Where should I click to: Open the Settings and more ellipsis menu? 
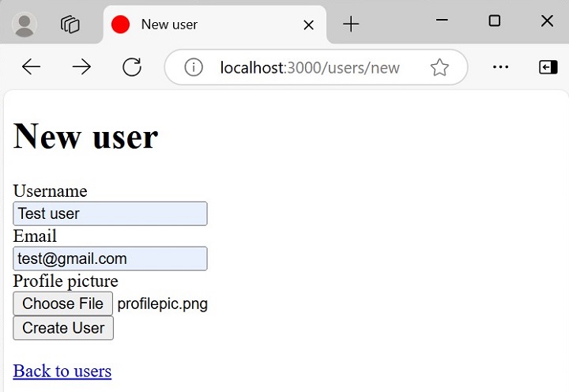coord(500,67)
